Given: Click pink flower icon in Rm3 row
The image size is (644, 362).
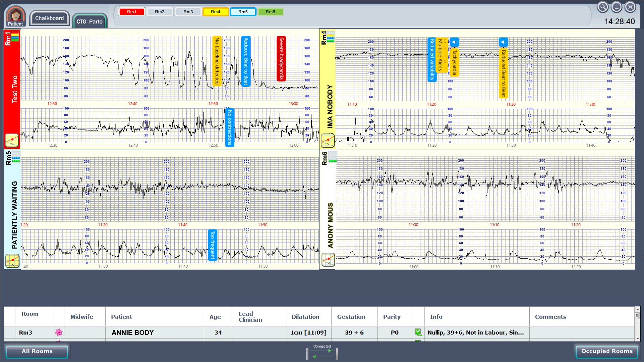Looking at the screenshot, I should coord(59,332).
